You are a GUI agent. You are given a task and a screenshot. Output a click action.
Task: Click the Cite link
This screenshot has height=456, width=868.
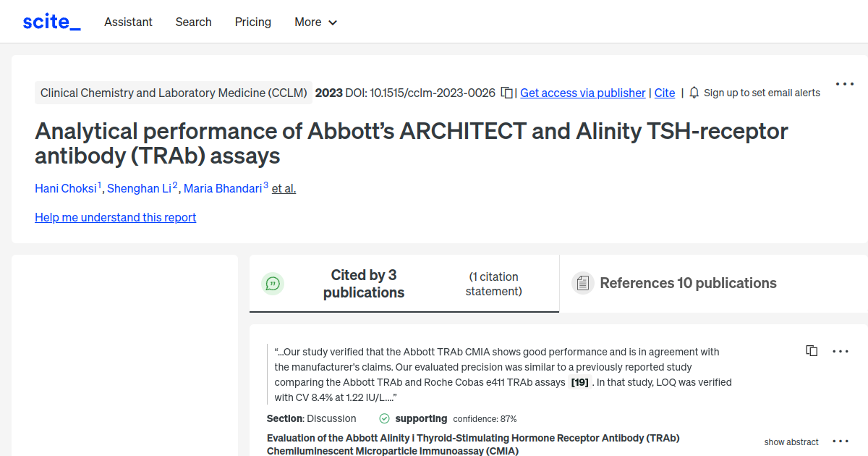[x=664, y=93]
